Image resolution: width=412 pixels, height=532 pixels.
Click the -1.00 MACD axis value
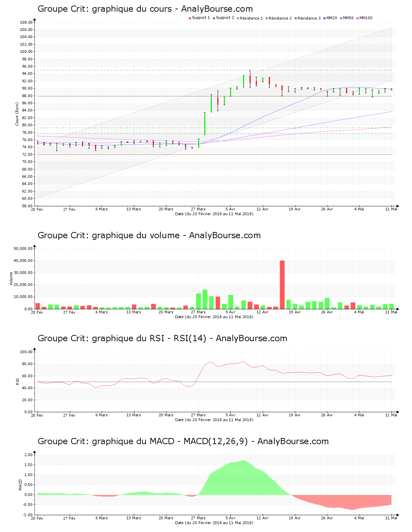coord(28,515)
